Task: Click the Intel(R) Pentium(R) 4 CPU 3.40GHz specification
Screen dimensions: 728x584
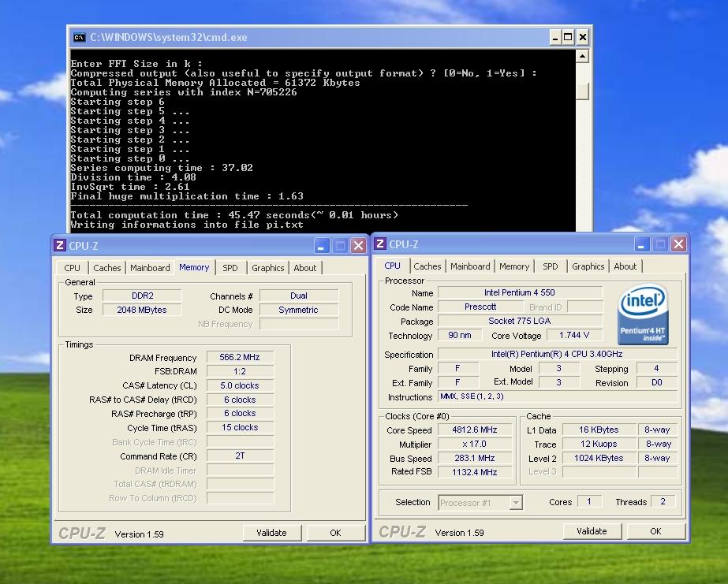Action: [558, 354]
